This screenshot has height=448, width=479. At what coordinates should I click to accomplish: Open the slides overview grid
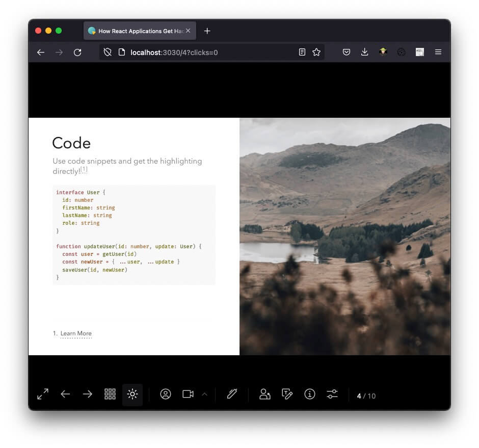click(x=110, y=394)
